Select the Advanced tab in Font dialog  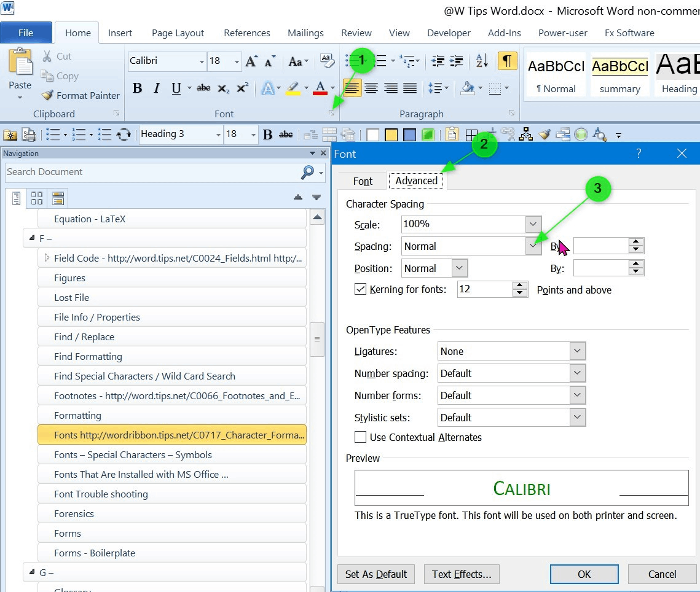[417, 181]
